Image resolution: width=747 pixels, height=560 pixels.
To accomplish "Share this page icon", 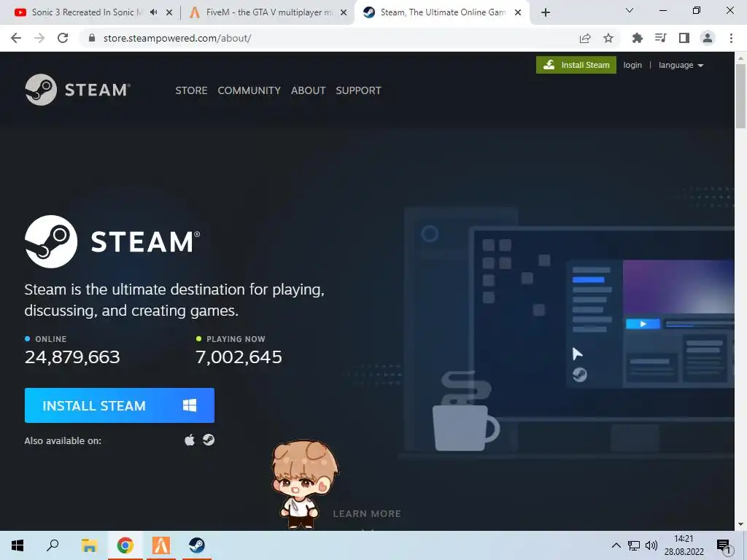I will [x=585, y=38].
